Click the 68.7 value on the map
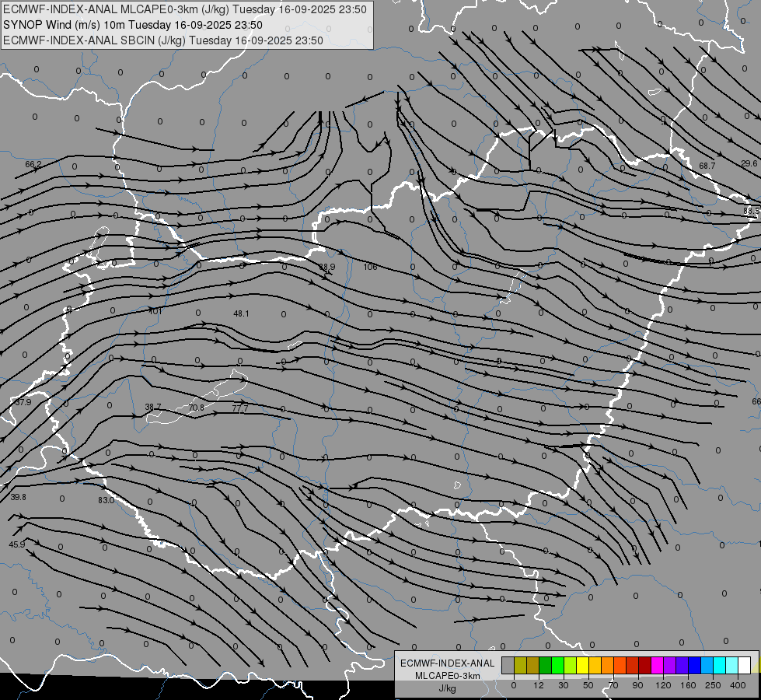761x700 pixels. (x=707, y=166)
